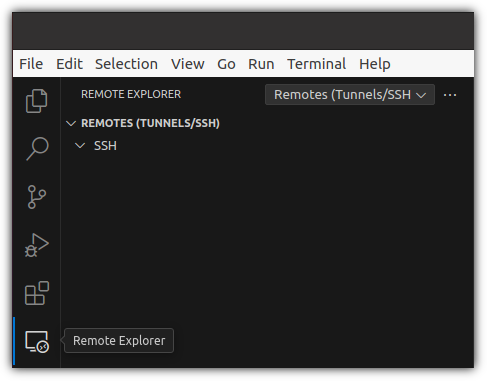Open the Selection menu
This screenshot has height=381, width=487.
coord(126,64)
